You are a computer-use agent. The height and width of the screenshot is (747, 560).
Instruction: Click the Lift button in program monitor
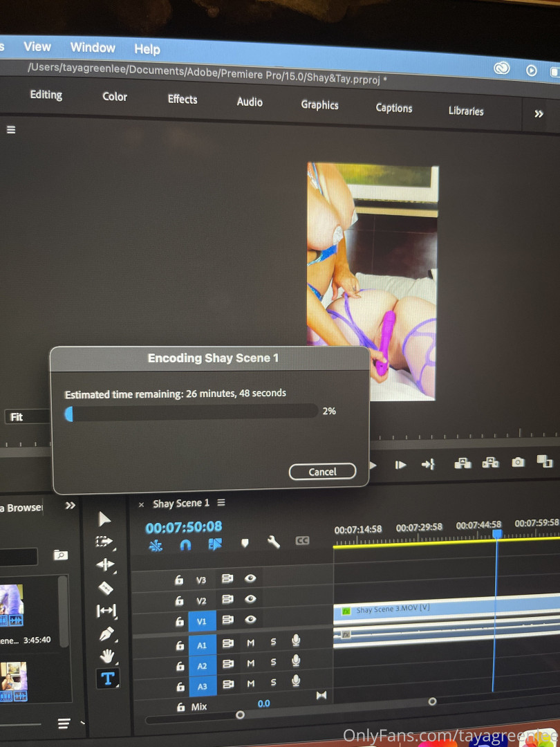coord(463,463)
